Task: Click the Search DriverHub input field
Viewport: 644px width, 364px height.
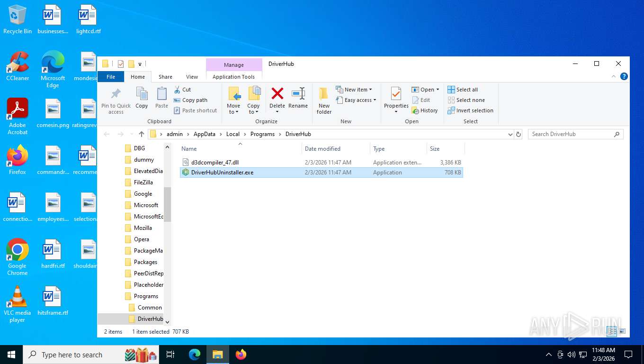Action: click(575, 134)
